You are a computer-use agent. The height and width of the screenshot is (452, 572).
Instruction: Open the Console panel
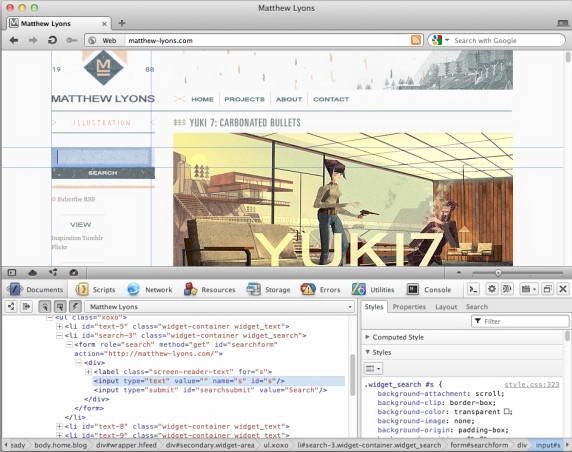[x=429, y=290]
